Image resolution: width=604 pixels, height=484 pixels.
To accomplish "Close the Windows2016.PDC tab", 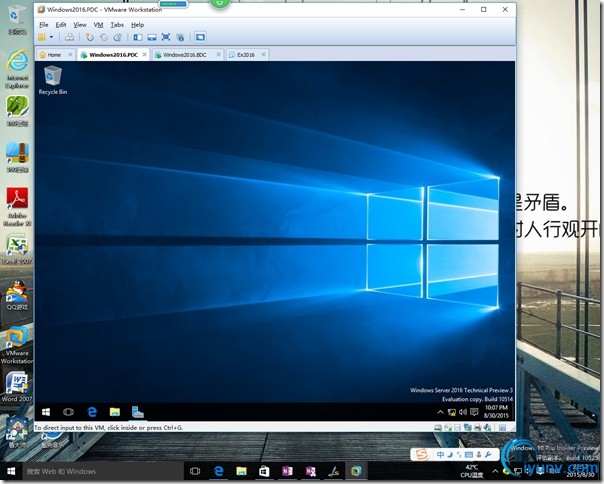I will [x=144, y=55].
